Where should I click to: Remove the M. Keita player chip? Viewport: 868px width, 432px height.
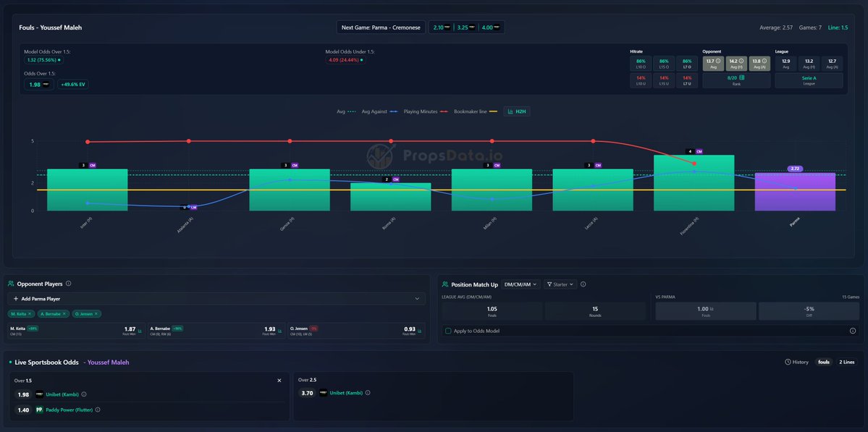(30, 313)
